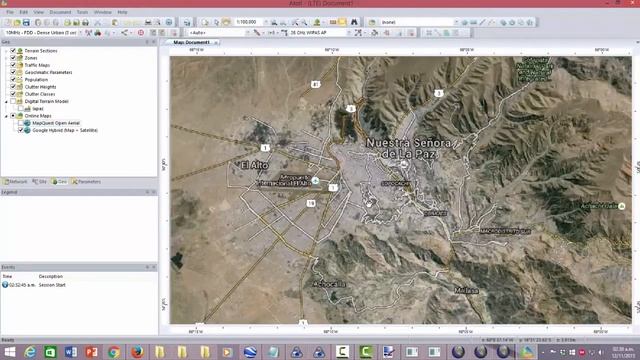Close the Map Document1 tab

[x=216, y=42]
